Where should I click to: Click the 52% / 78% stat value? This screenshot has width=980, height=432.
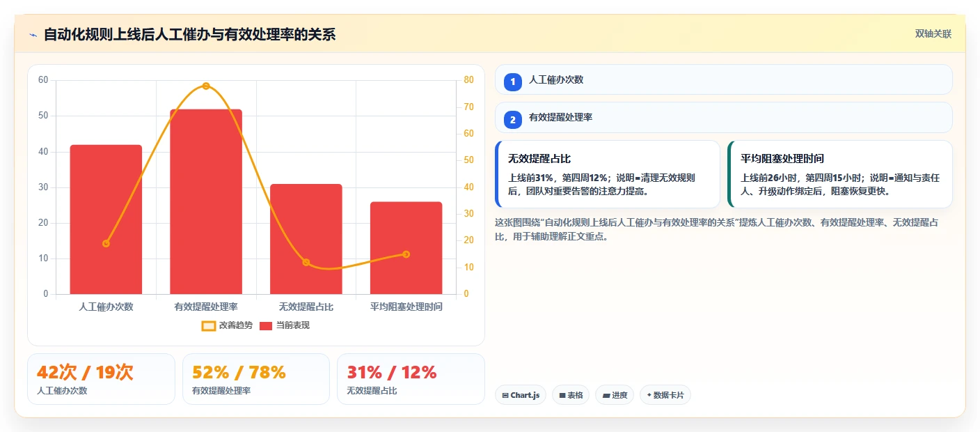click(239, 373)
